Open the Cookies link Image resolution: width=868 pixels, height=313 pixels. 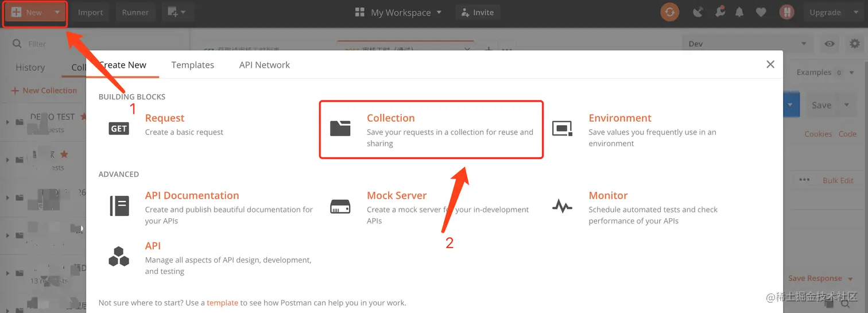[x=818, y=134]
